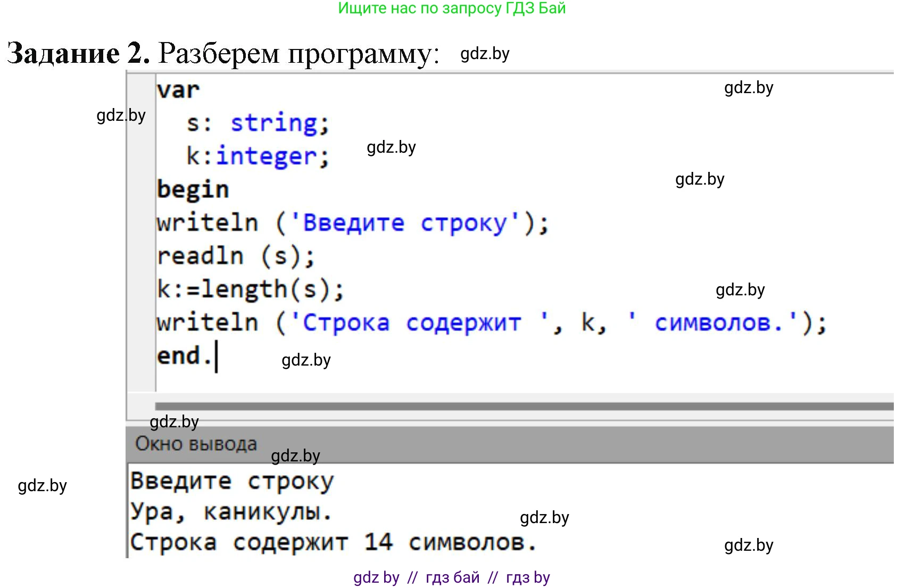
Task: Click the 'гдз бай' link at bottom
Action: point(452,577)
